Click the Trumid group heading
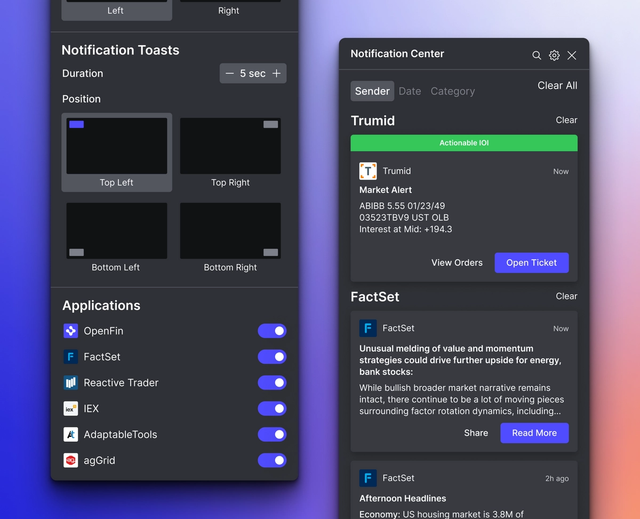Viewport: 640px width, 519px height. [x=373, y=121]
